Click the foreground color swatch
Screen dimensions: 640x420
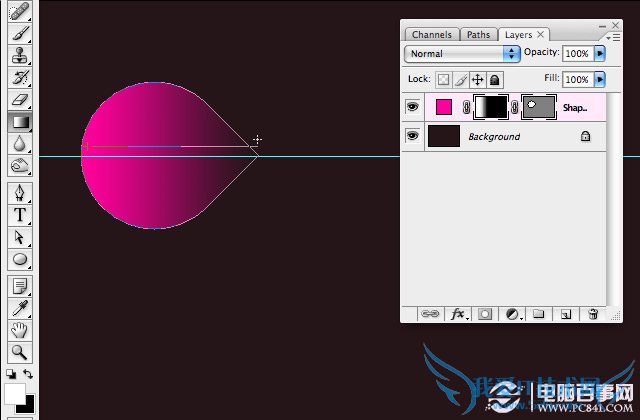15,393
